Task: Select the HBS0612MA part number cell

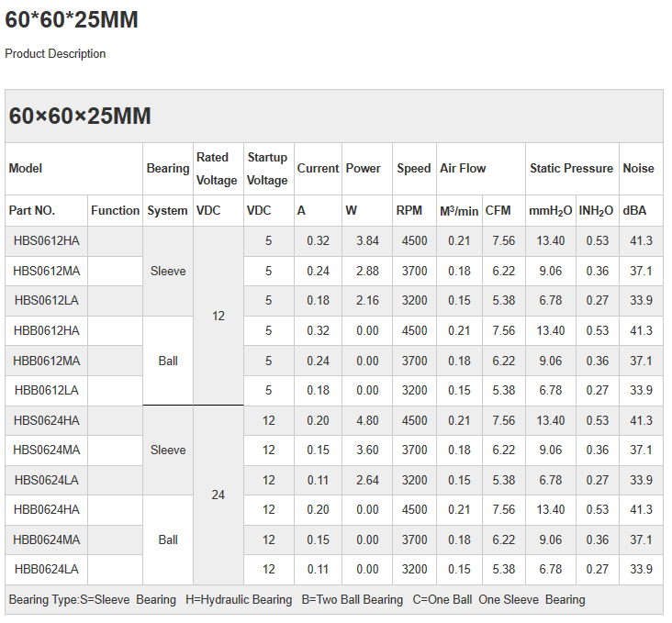Action: click(x=47, y=272)
